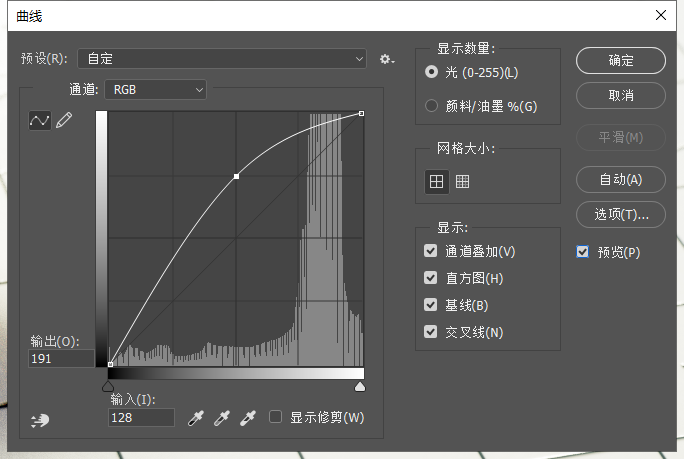The width and height of the screenshot is (684, 459).
Task: Select the 光 (0-255) radio option
Action: click(x=431, y=72)
